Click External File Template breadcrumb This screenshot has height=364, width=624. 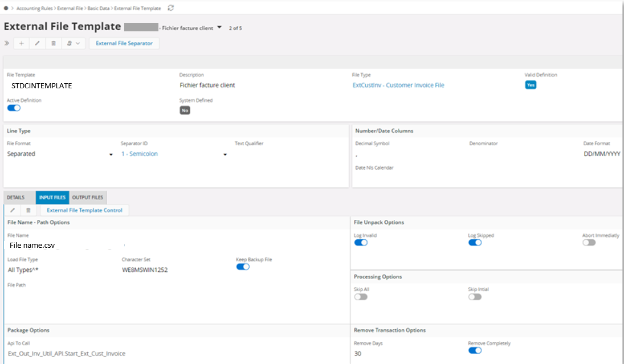pyautogui.click(x=138, y=9)
